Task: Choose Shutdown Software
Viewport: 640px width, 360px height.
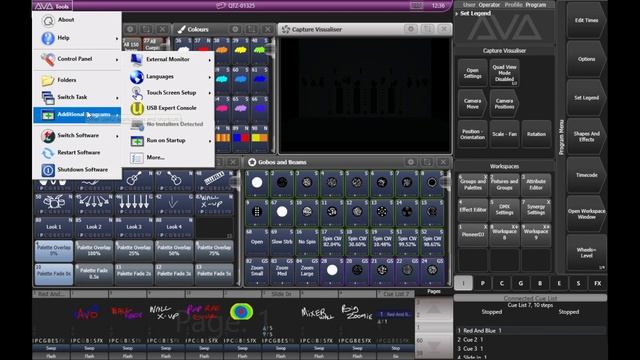Action: coord(77,169)
